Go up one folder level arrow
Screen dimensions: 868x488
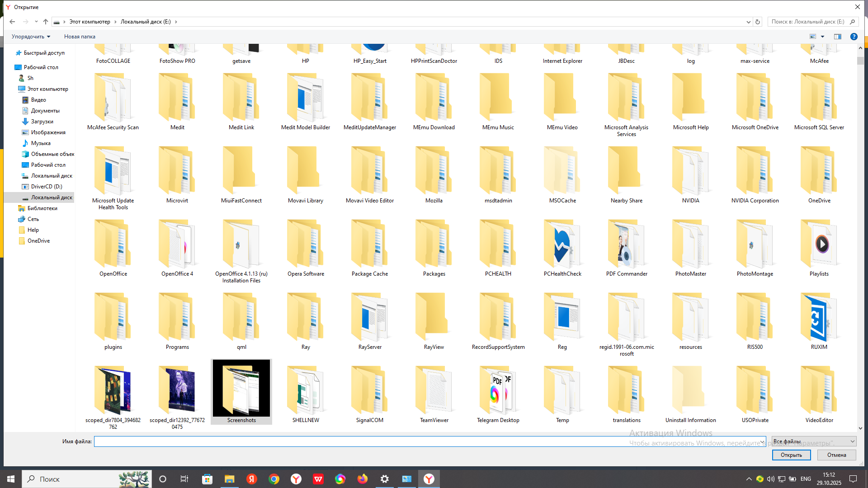click(46, 22)
